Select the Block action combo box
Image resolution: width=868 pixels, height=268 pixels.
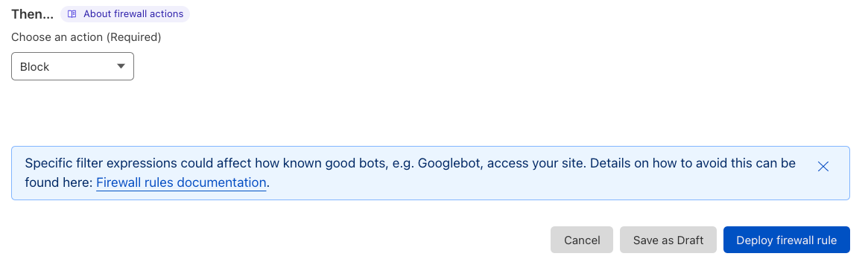(72, 66)
